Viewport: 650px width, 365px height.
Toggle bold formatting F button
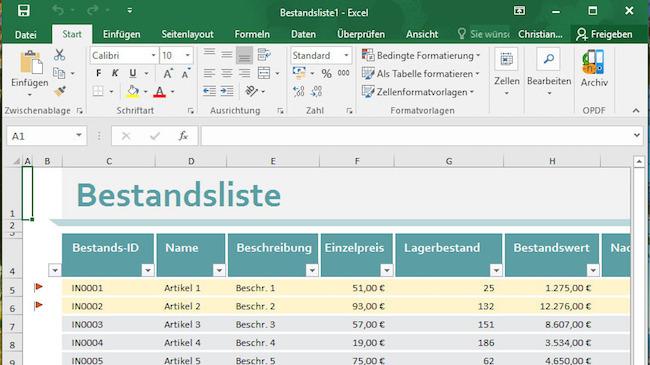coord(98,73)
